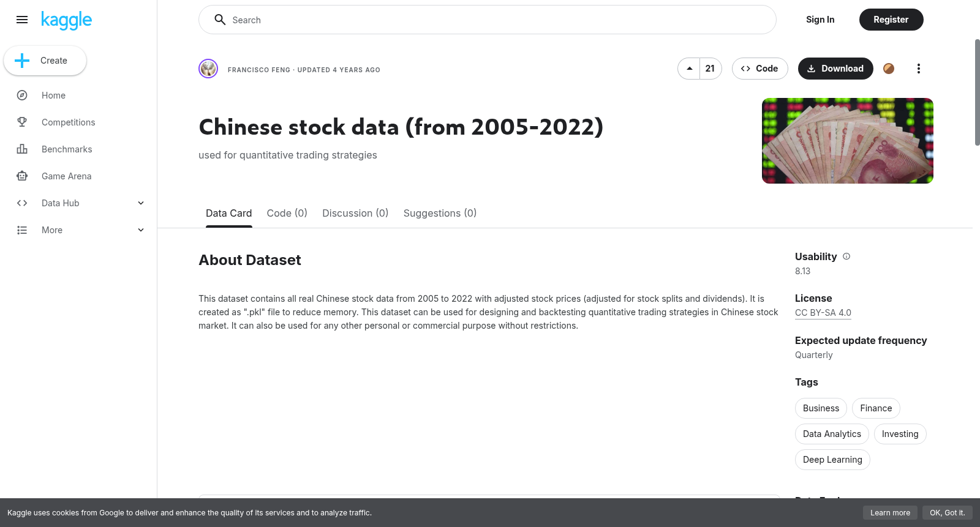
Task: Click the Kaggle logo
Action: point(66,20)
